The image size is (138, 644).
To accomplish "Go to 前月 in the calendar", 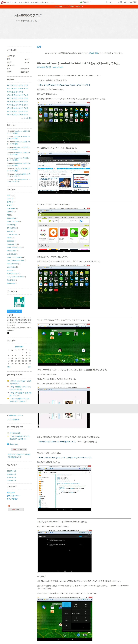I will click(9, 367).
